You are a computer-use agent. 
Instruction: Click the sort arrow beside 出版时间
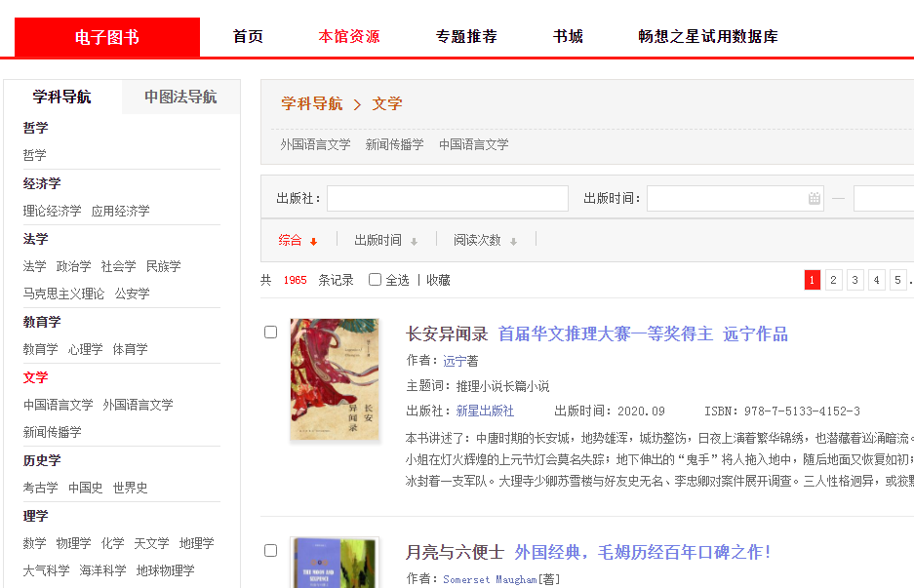point(414,241)
